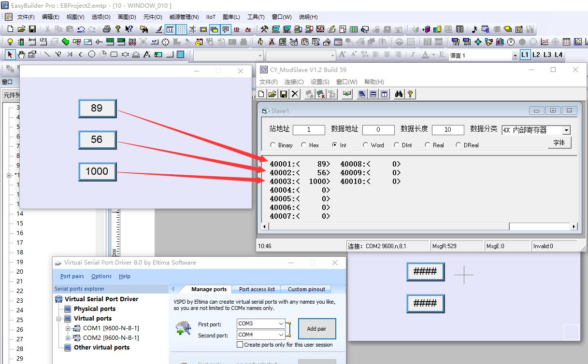
Task: Select the bit lamp object icon
Action: click(x=10, y=42)
